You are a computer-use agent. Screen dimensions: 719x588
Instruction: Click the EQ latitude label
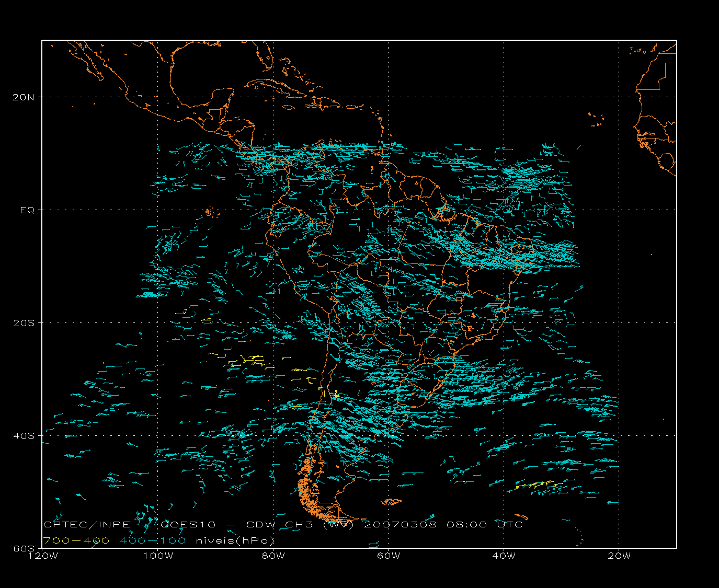coord(28,210)
